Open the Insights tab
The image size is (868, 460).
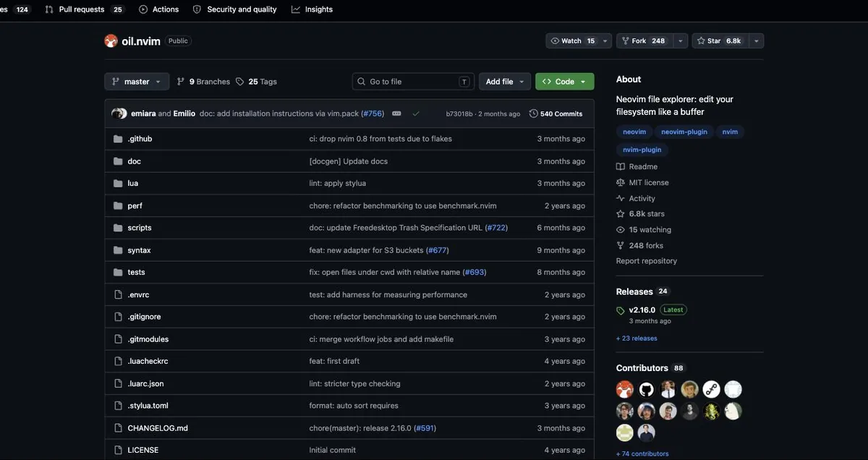pyautogui.click(x=312, y=9)
